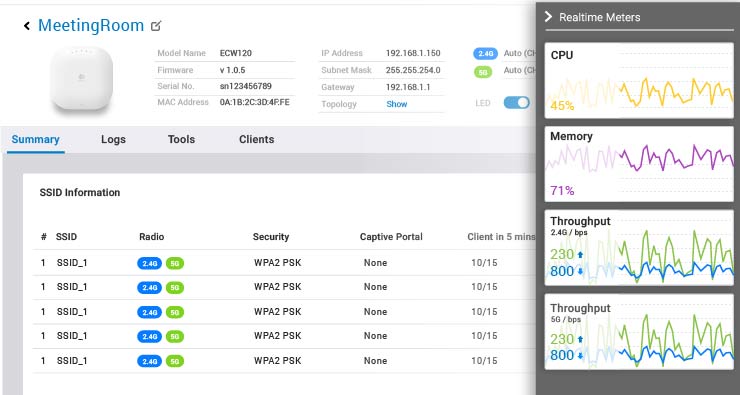Edit the MeetingRoom device name
The width and height of the screenshot is (740, 395).
(x=156, y=25)
